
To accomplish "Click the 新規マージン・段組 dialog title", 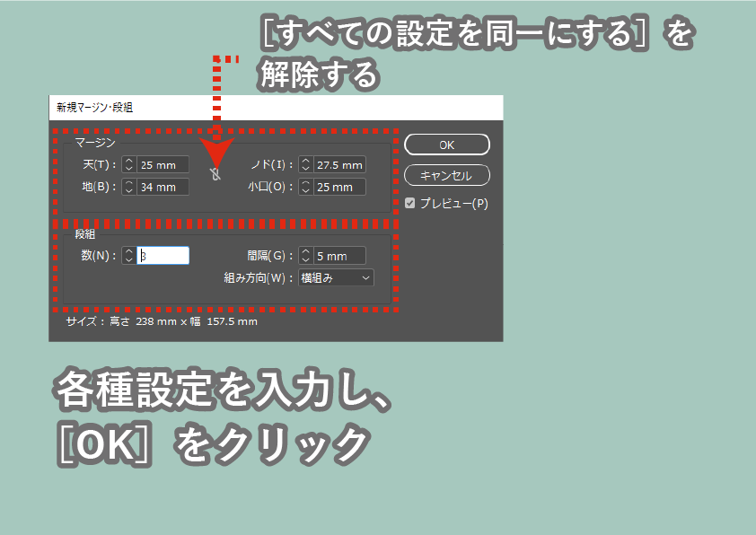I will (94, 108).
